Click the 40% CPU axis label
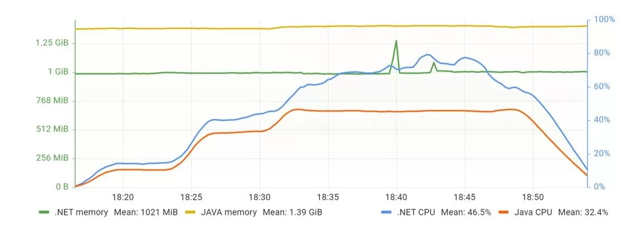Image resolution: width=644 pixels, height=233 pixels. coord(603,120)
